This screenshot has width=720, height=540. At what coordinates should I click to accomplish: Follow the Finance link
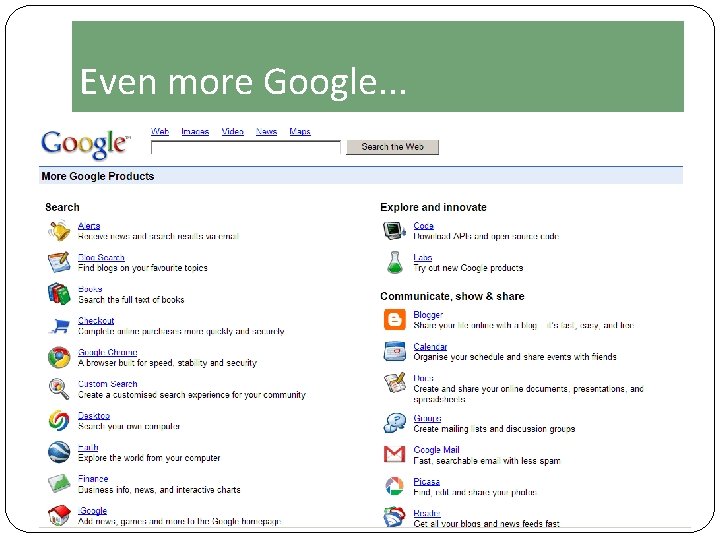pos(93,478)
